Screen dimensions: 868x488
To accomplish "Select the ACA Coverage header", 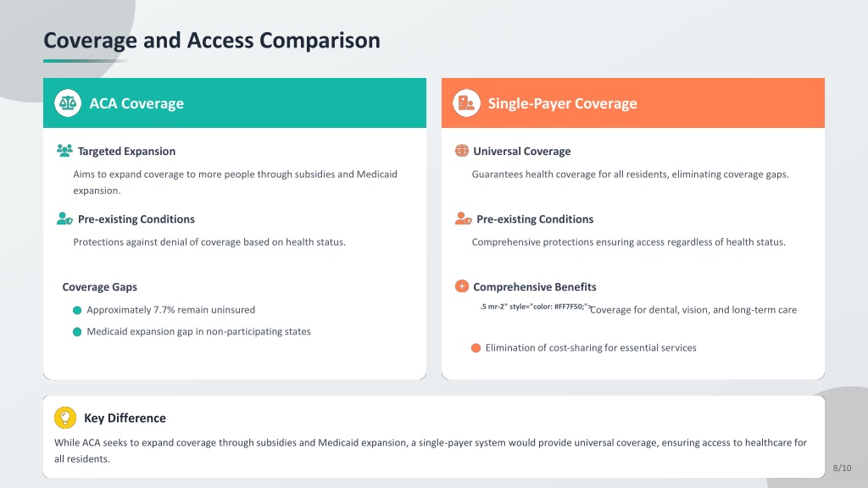I will [x=136, y=103].
